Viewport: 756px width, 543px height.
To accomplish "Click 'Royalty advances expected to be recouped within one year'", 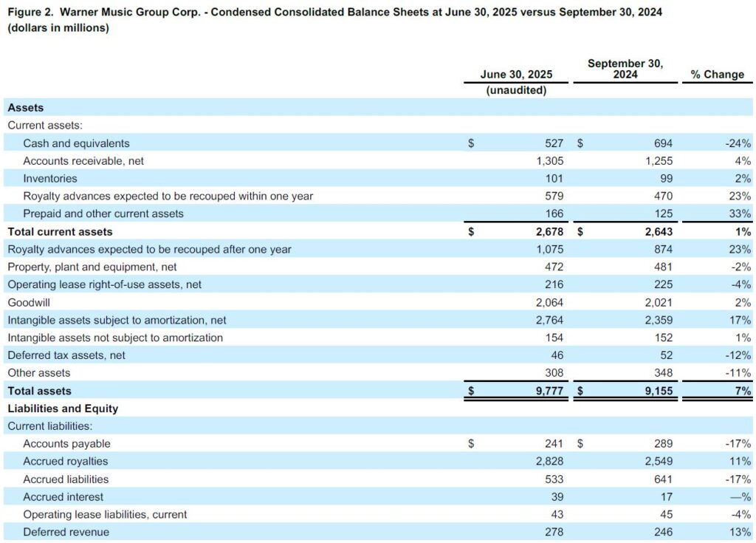I will [x=168, y=197].
